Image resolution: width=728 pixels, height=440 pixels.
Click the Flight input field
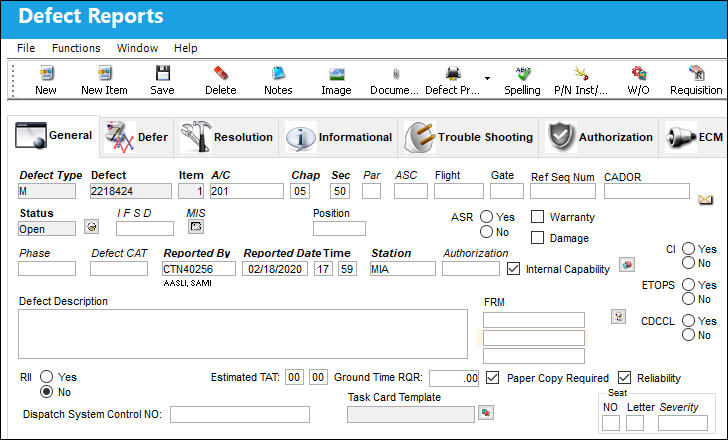pos(459,191)
